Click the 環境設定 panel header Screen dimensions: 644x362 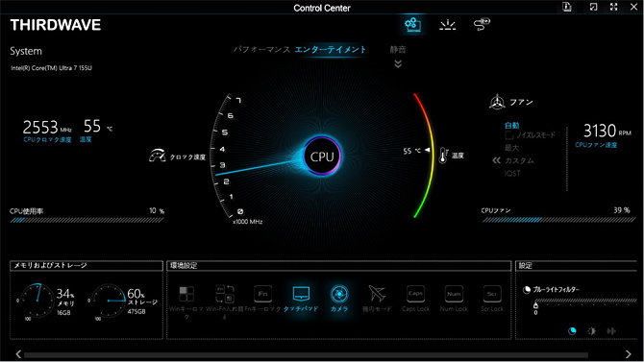click(x=339, y=266)
